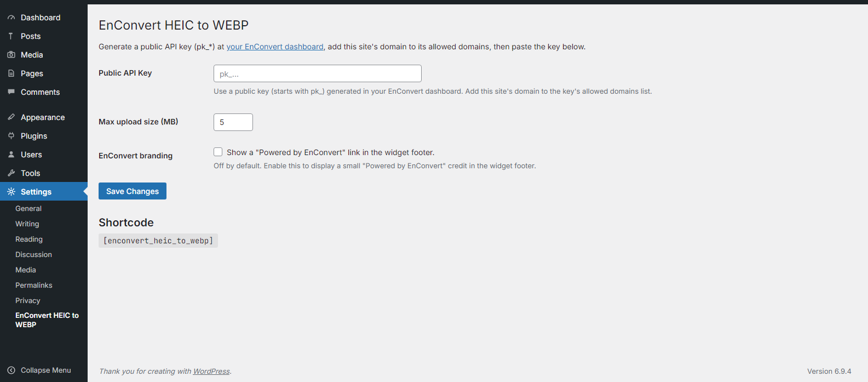Click the Settings gear icon
This screenshot has height=382, width=868.
pos(11,192)
